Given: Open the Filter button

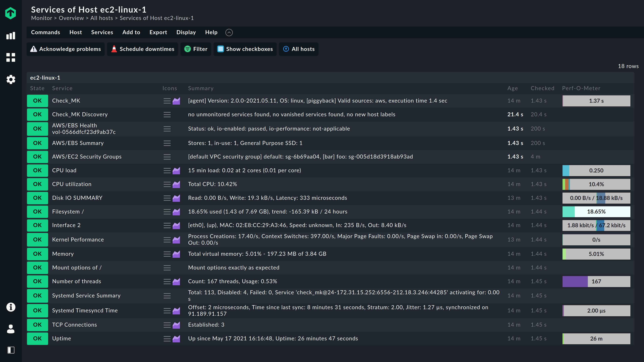Looking at the screenshot, I should [x=196, y=49].
